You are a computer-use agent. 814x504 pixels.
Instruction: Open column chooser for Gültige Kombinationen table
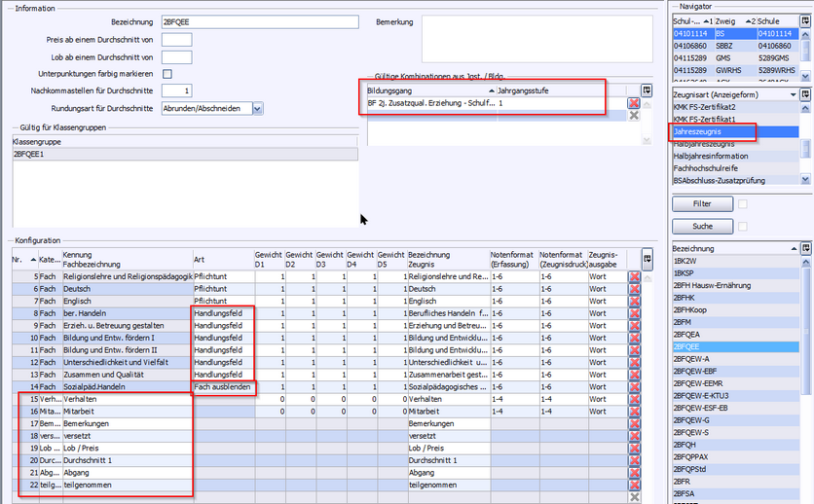click(646, 90)
